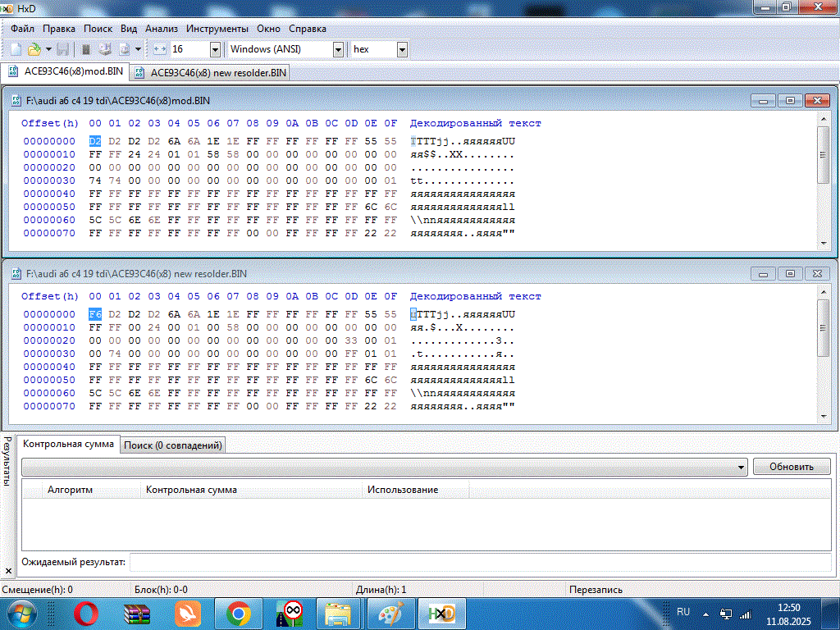Click the HxD taskbar button
The height and width of the screenshot is (630, 840).
coord(442,614)
